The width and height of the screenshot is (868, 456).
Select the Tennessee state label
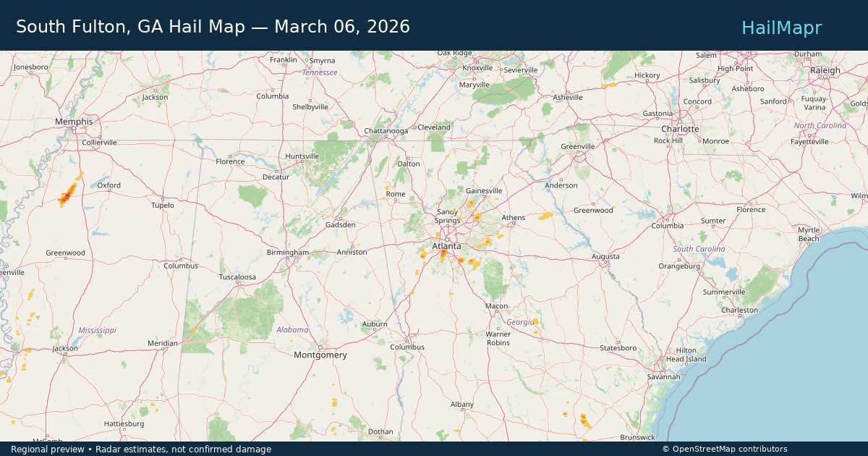point(320,73)
